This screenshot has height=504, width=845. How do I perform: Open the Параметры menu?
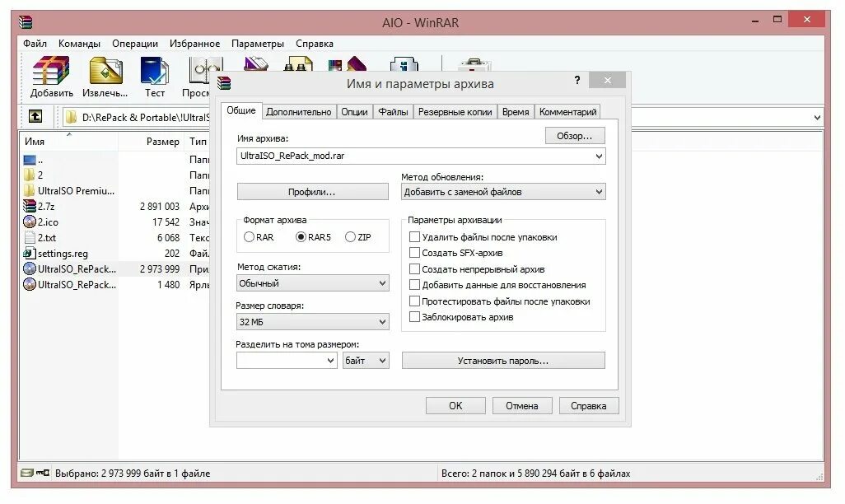point(258,44)
